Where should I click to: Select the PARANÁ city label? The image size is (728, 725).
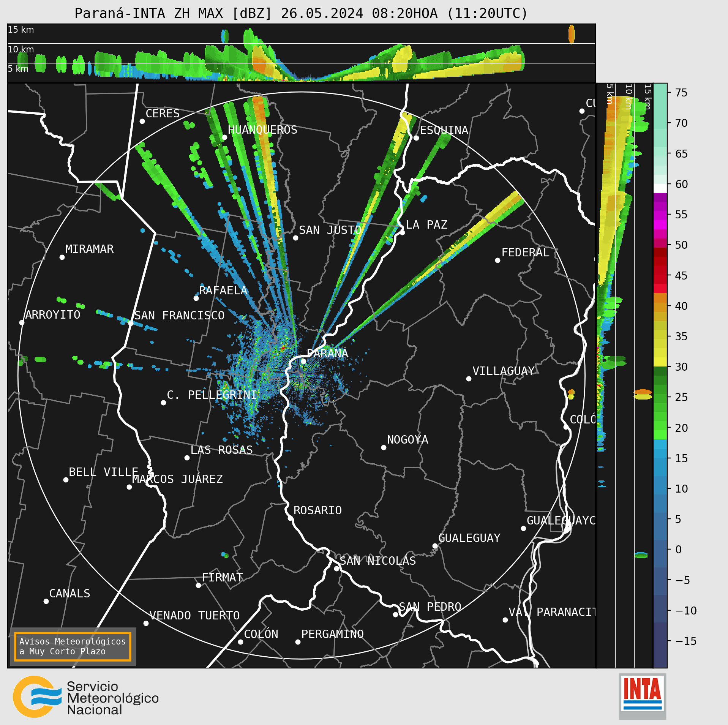[327, 354]
